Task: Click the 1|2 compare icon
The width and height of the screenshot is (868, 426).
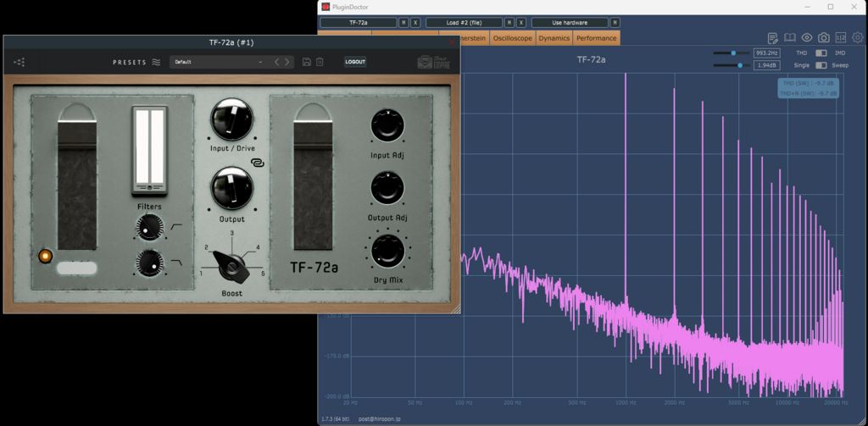Action: [840, 37]
